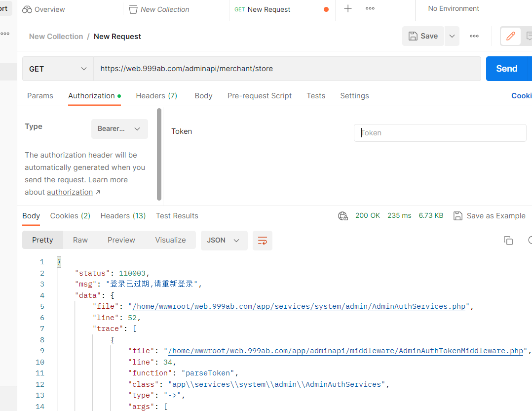The height and width of the screenshot is (411, 532).
Task: Click the line number 52 value
Action: point(132,318)
